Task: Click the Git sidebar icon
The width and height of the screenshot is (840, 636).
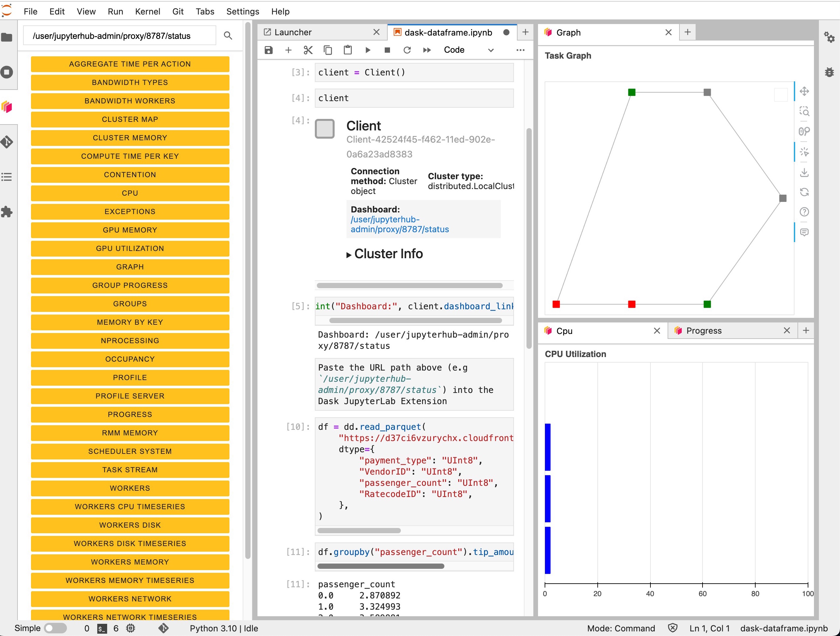Action: click(x=7, y=142)
